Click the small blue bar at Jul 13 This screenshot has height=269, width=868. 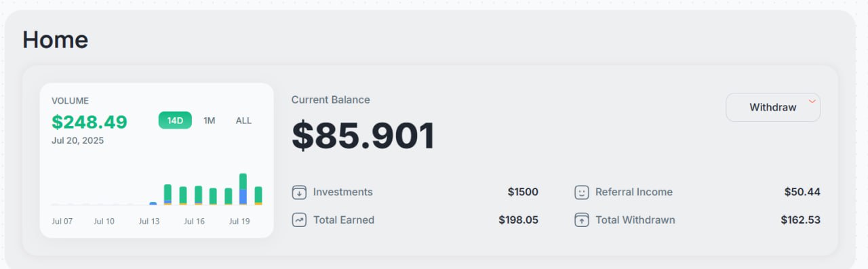(153, 203)
